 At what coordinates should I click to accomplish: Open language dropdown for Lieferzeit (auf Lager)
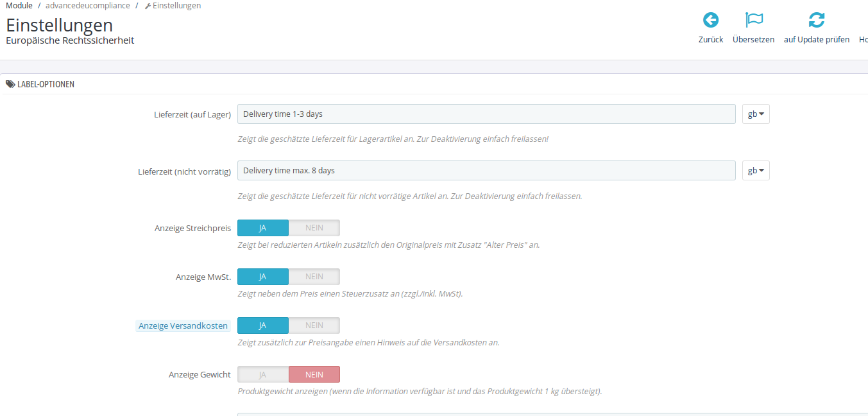756,114
